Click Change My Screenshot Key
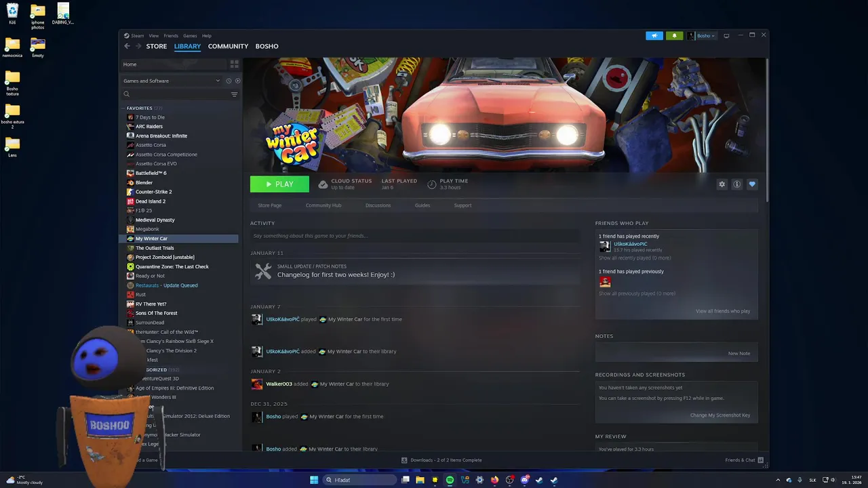 point(720,415)
